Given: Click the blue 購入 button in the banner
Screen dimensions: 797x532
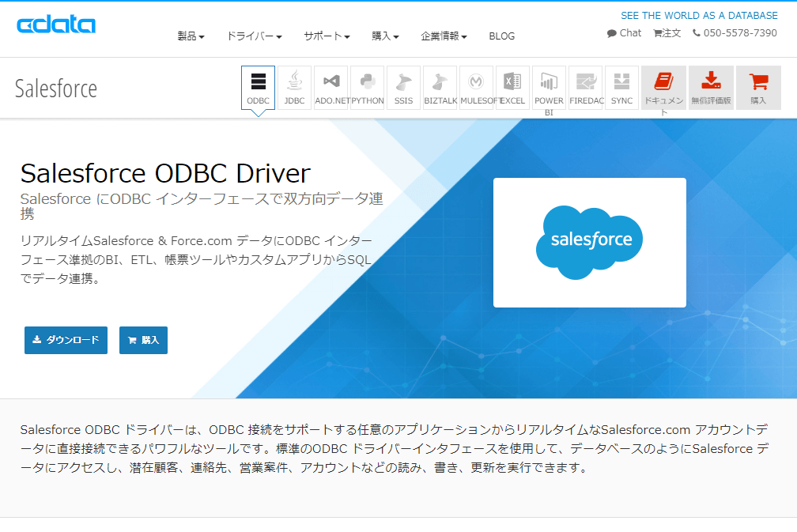Looking at the screenshot, I should click(143, 340).
